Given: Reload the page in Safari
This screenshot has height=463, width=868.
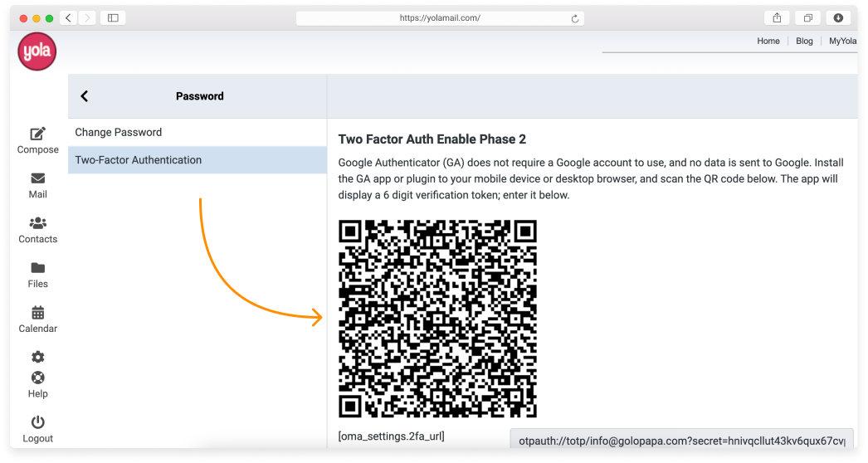Looking at the screenshot, I should [x=574, y=17].
